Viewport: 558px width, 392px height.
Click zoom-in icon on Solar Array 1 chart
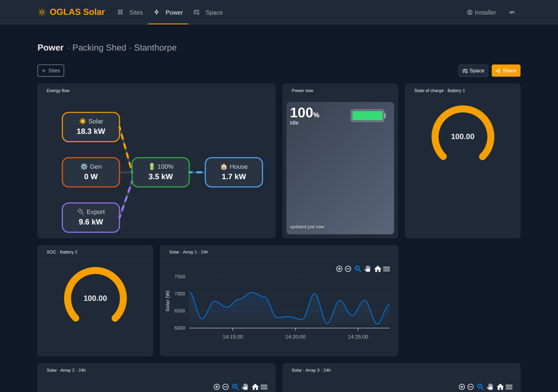coord(339,269)
